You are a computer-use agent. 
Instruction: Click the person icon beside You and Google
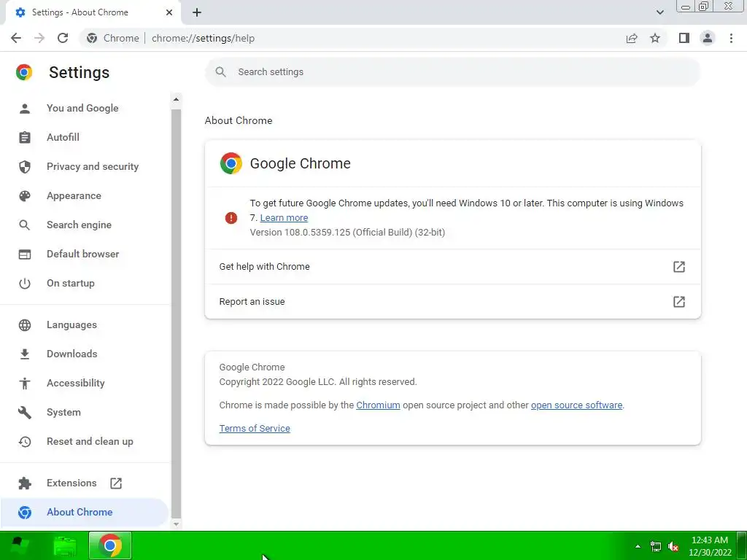click(25, 109)
